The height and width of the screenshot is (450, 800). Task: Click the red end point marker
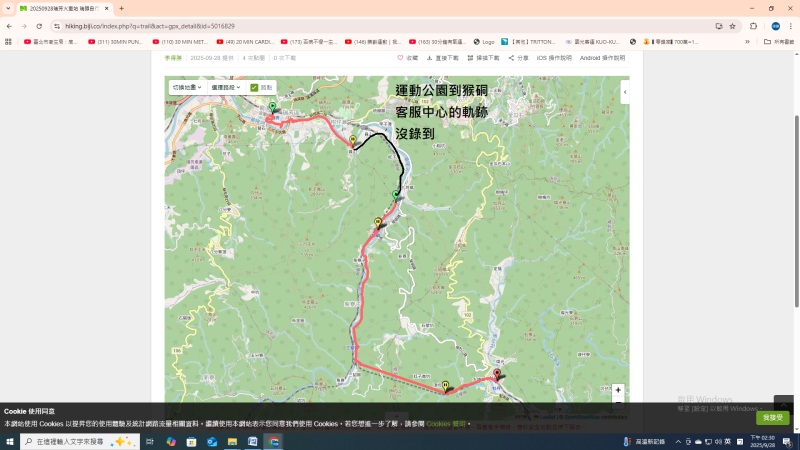(497, 374)
